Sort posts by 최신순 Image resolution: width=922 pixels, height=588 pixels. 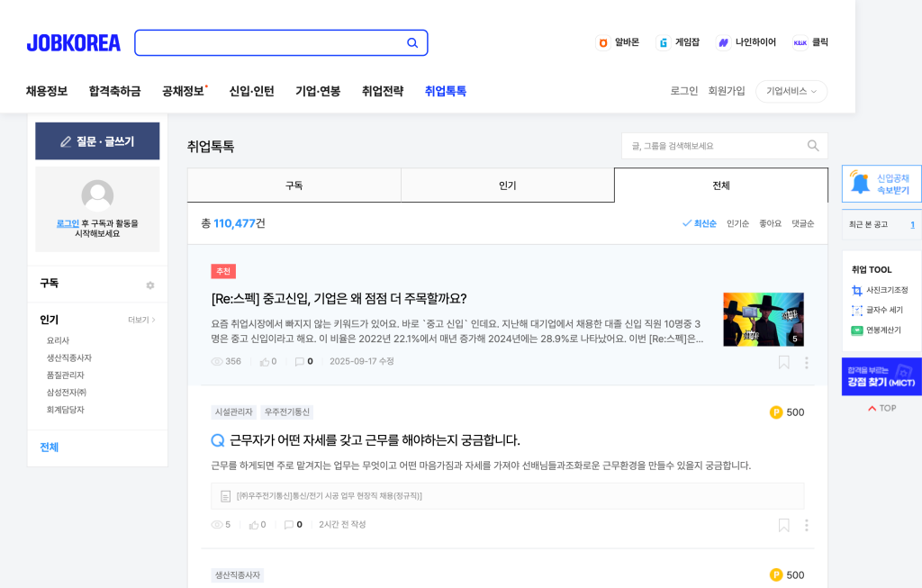(700, 223)
